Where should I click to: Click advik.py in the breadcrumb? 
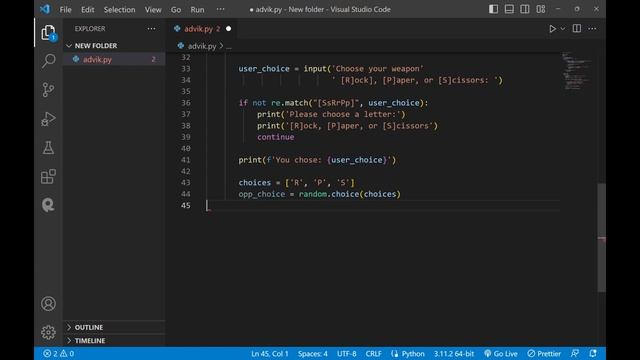(x=202, y=46)
